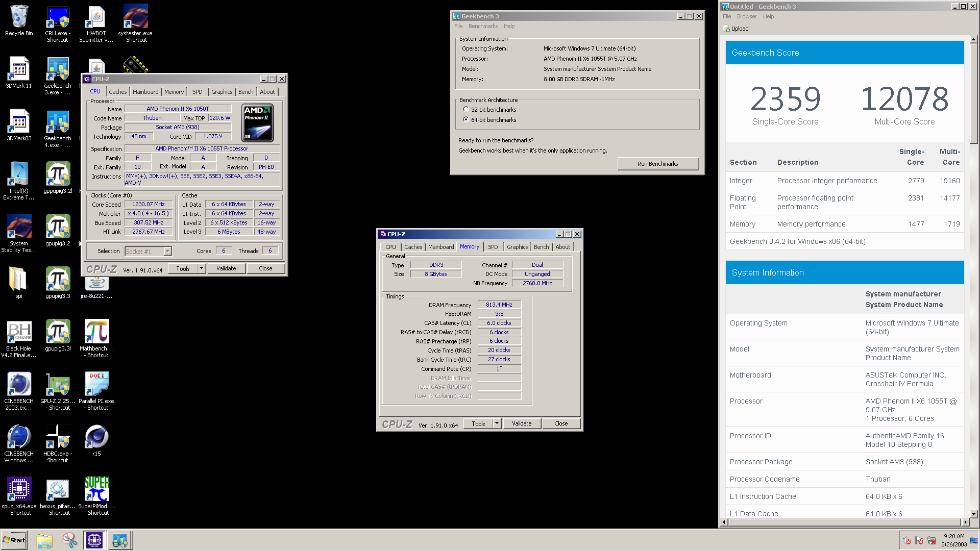Open the Snipping Tool taskbar icon

click(69, 540)
